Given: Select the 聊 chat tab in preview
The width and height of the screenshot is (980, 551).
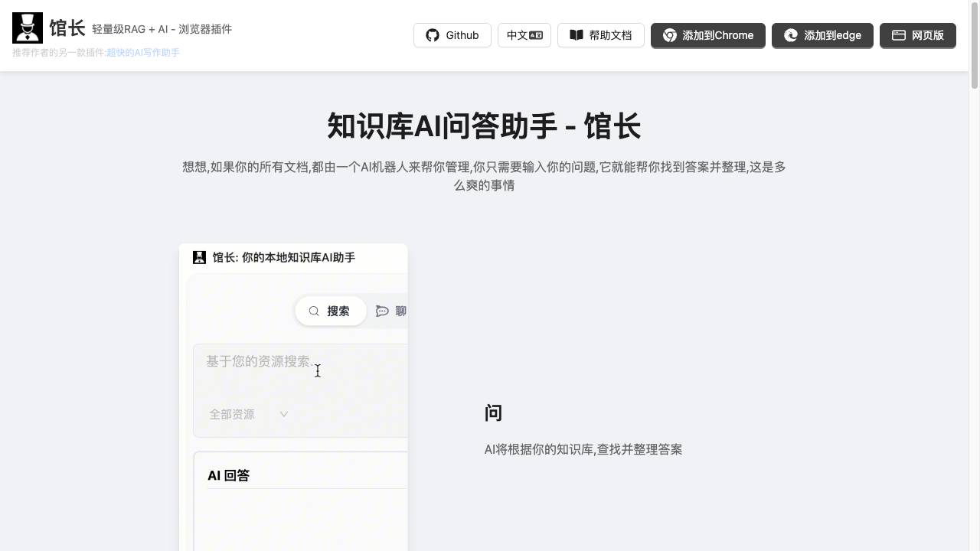Looking at the screenshot, I should 391,311.
